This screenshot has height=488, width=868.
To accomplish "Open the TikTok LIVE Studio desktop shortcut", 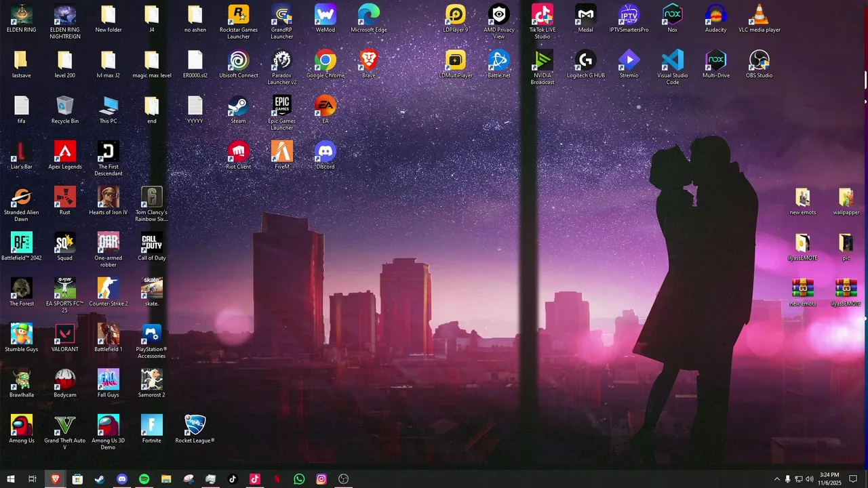I will (542, 21).
